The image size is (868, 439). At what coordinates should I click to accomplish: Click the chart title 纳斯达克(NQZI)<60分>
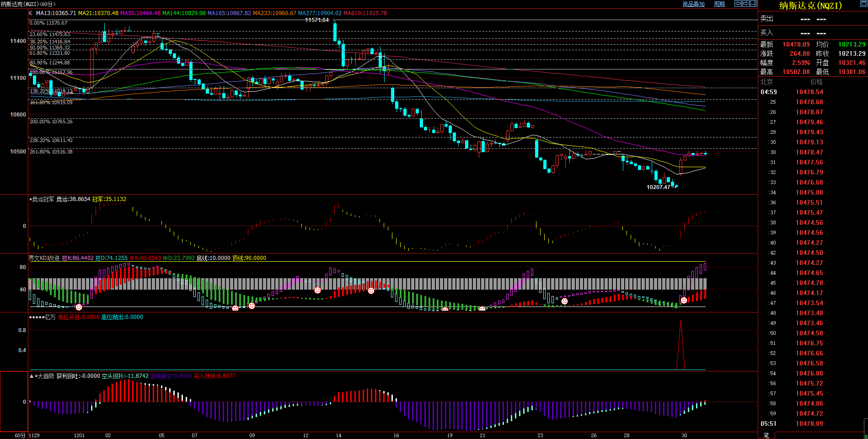coord(28,4)
